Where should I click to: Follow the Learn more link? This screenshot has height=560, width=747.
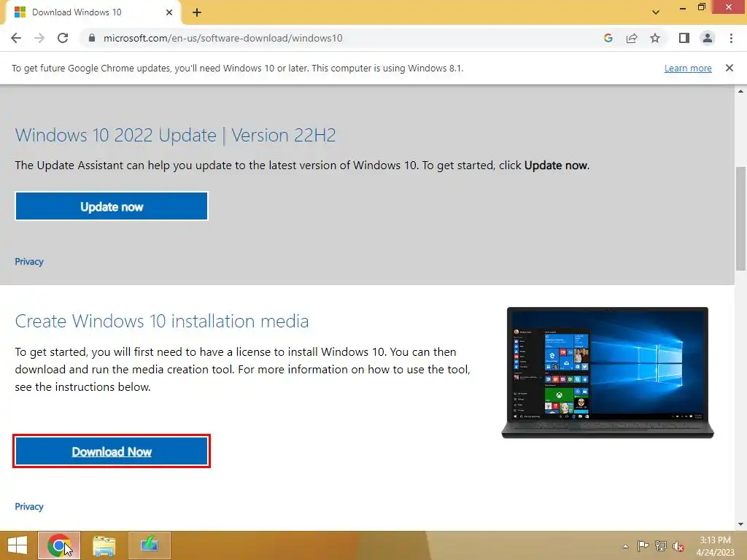(x=688, y=68)
